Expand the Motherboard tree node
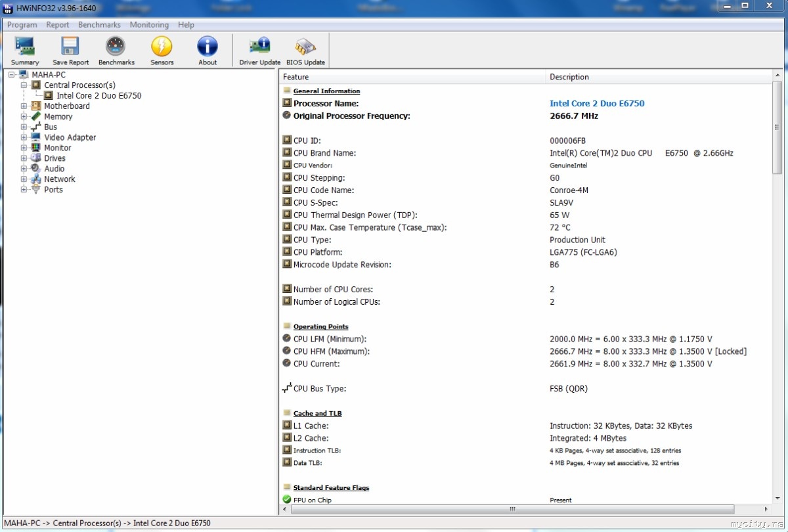The height and width of the screenshot is (532, 788). pos(24,106)
